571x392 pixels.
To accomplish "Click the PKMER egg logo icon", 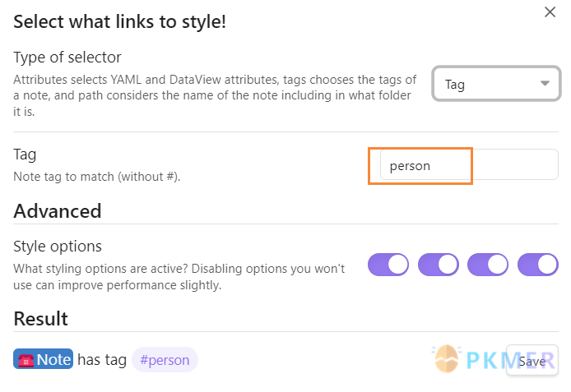I will 447,359.
